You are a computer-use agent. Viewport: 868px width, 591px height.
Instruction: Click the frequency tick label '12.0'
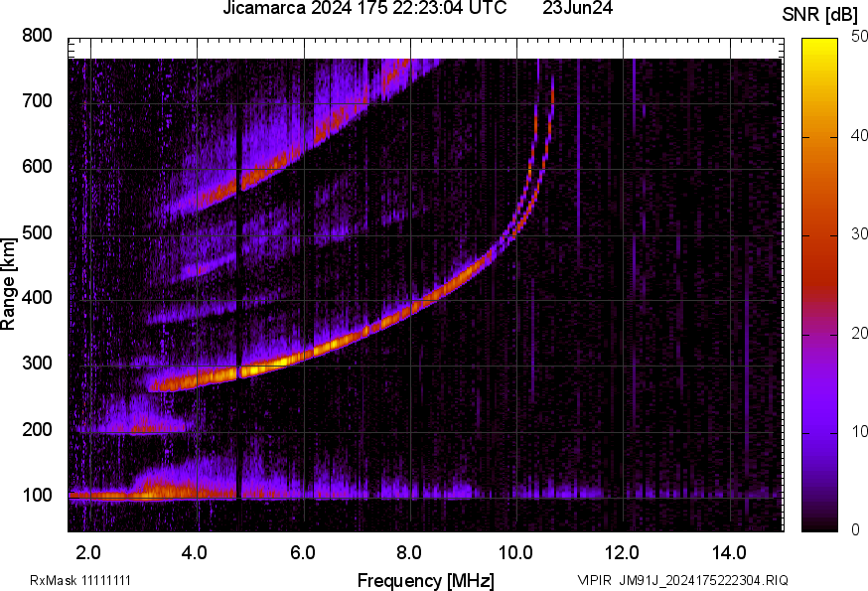click(623, 553)
